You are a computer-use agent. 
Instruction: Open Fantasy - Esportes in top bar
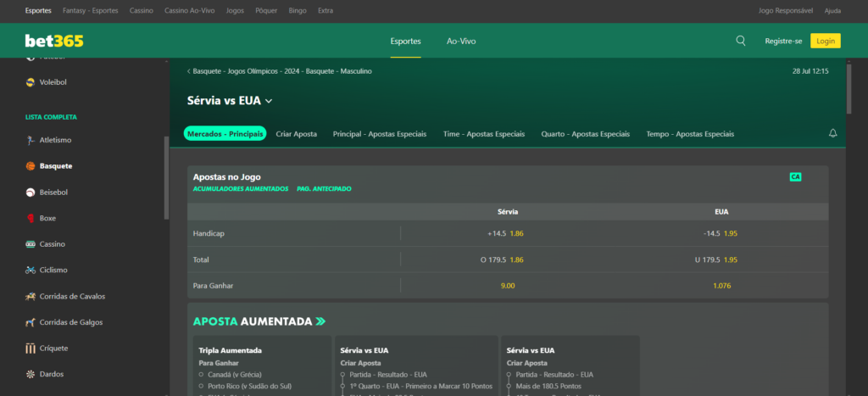coord(90,10)
